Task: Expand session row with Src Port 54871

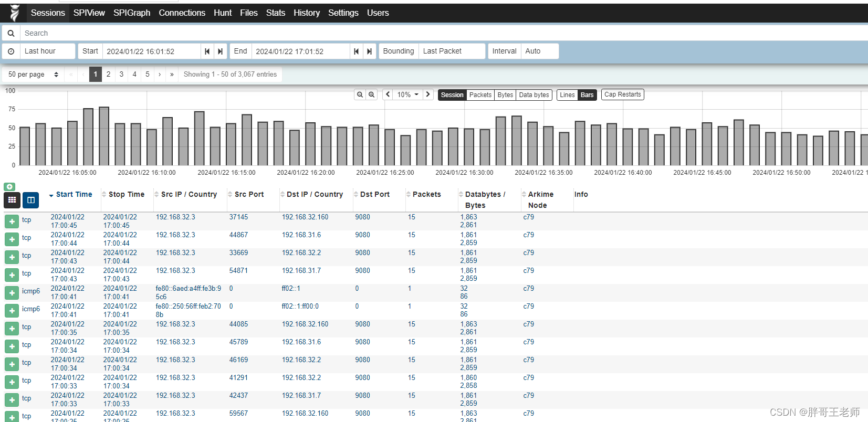Action: click(12, 275)
